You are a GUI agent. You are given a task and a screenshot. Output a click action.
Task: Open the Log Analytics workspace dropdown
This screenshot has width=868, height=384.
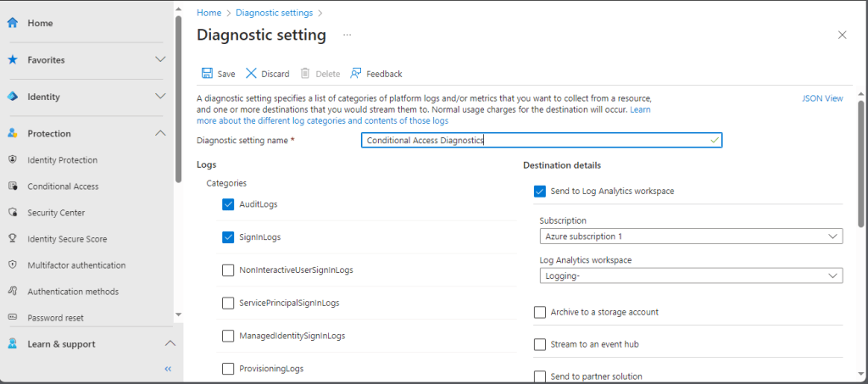click(x=691, y=275)
